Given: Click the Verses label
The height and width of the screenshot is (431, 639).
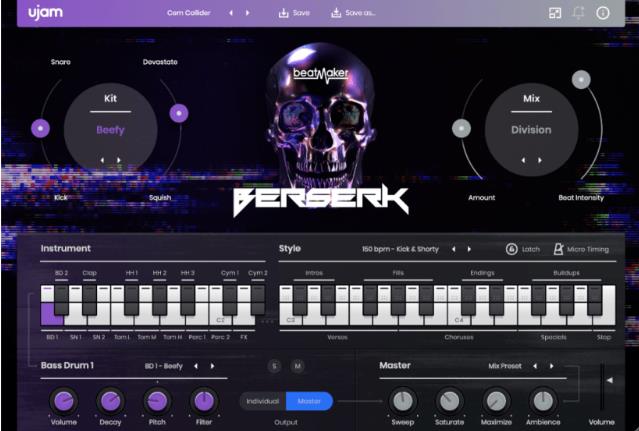Looking at the screenshot, I should click(337, 337).
